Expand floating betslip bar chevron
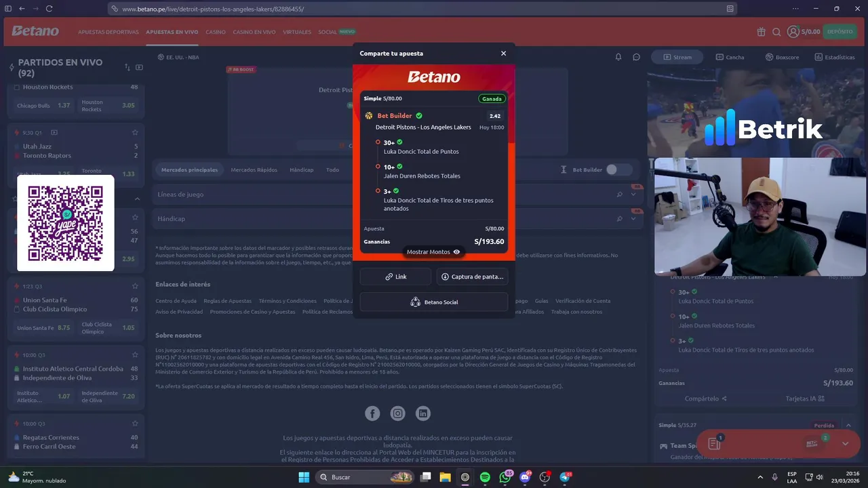 coord(845,443)
